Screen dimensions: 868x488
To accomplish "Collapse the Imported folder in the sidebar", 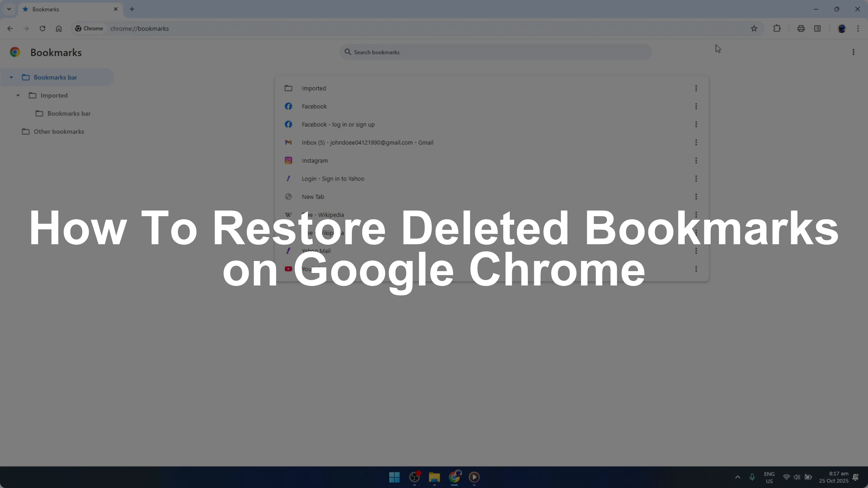I will (18, 96).
